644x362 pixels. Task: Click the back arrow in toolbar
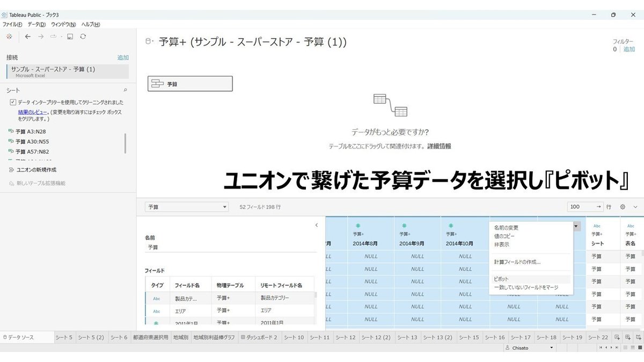click(28, 36)
